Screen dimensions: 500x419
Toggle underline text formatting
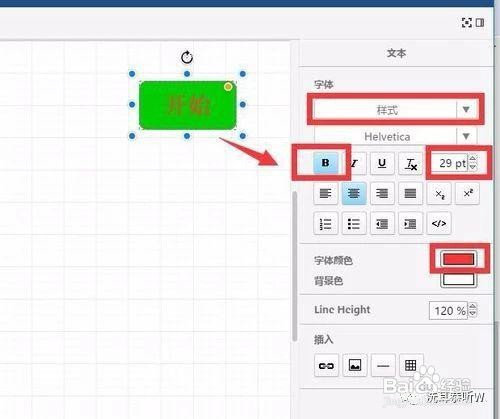(382, 163)
